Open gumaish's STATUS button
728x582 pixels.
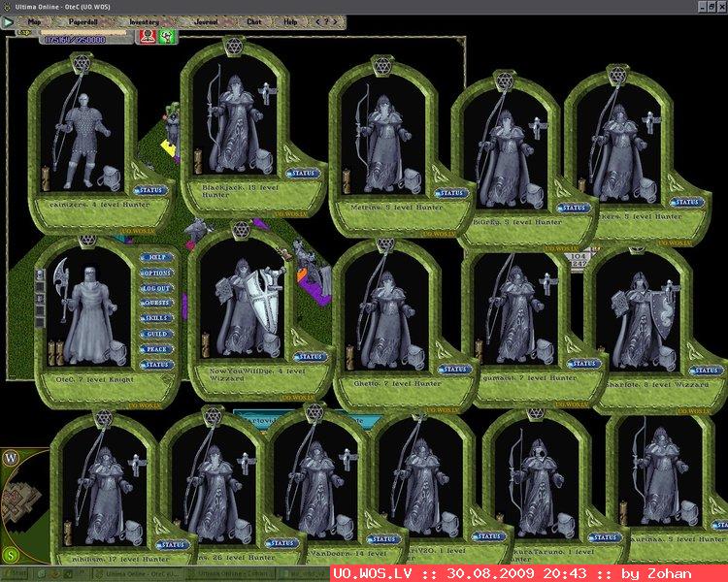click(x=583, y=364)
